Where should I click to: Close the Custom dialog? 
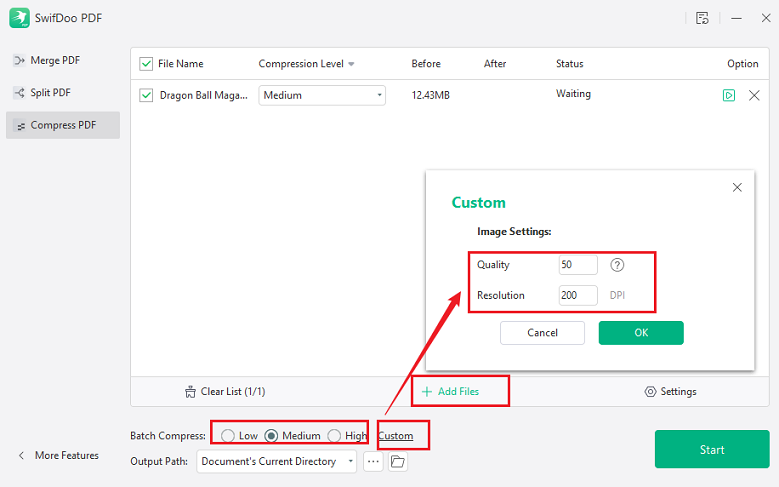tap(737, 187)
